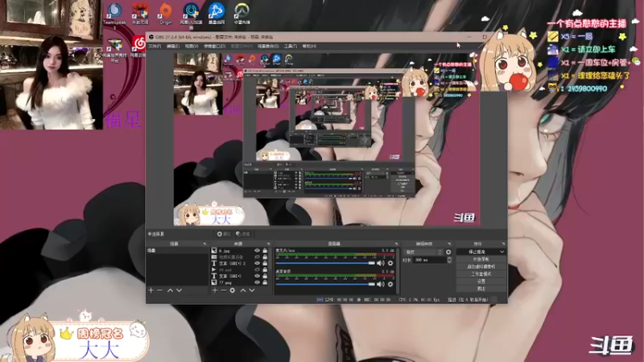Open the 文件(F) menu

pyautogui.click(x=155, y=47)
